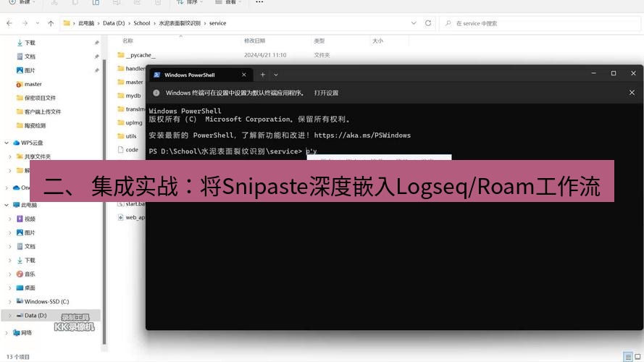Unpin 图片 via its pin icon
The width and height of the screenshot is (644, 362).
96,71
